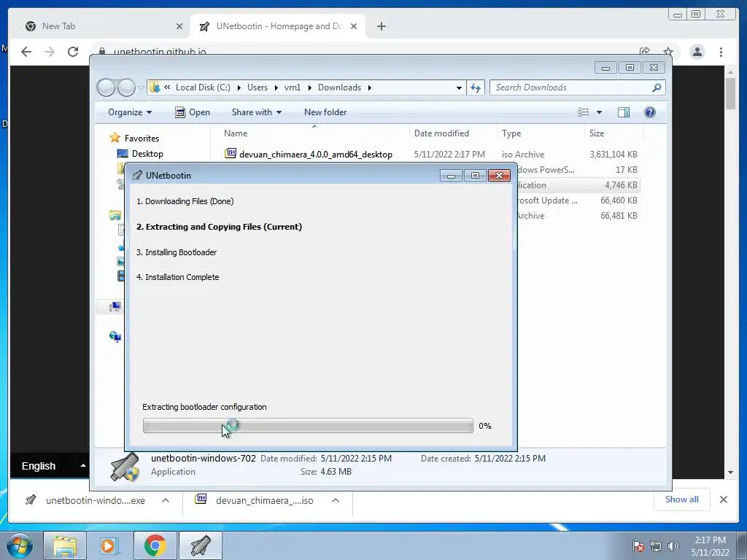This screenshot has width=747, height=560.
Task: Open the Organize menu
Action: [130, 112]
